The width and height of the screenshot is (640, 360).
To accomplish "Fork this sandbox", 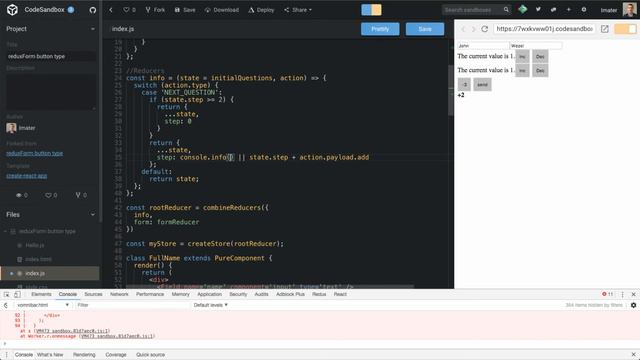I will tap(155, 10).
